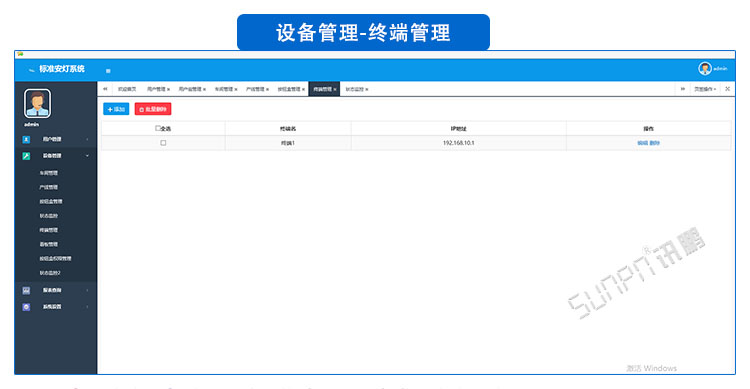Click the 标准安灯系统 title in header
The height and width of the screenshot is (389, 750).
pyautogui.click(x=62, y=69)
